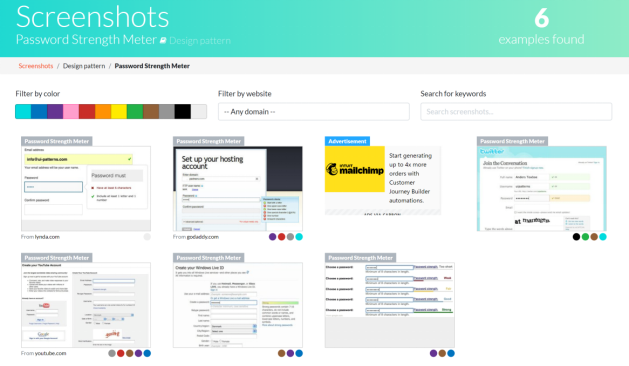Focus the Search screenshots input field
Image resolution: width=629 pixels, height=366 pixels.
click(516, 112)
